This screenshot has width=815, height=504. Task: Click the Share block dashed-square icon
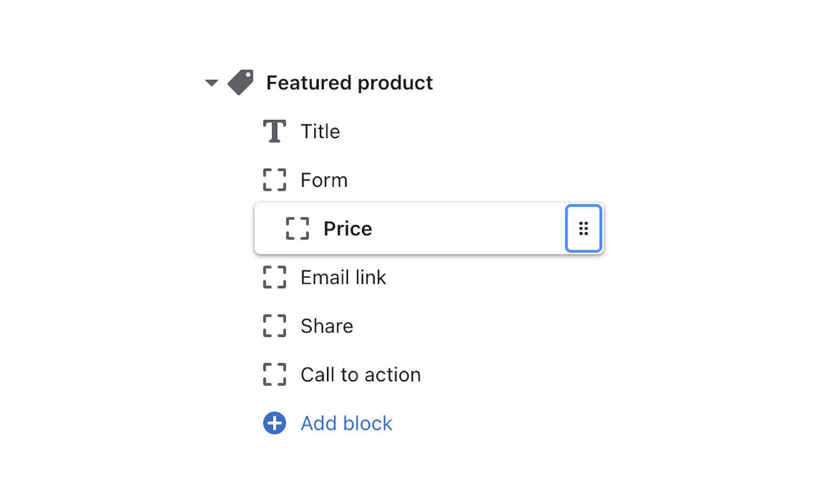tap(274, 325)
